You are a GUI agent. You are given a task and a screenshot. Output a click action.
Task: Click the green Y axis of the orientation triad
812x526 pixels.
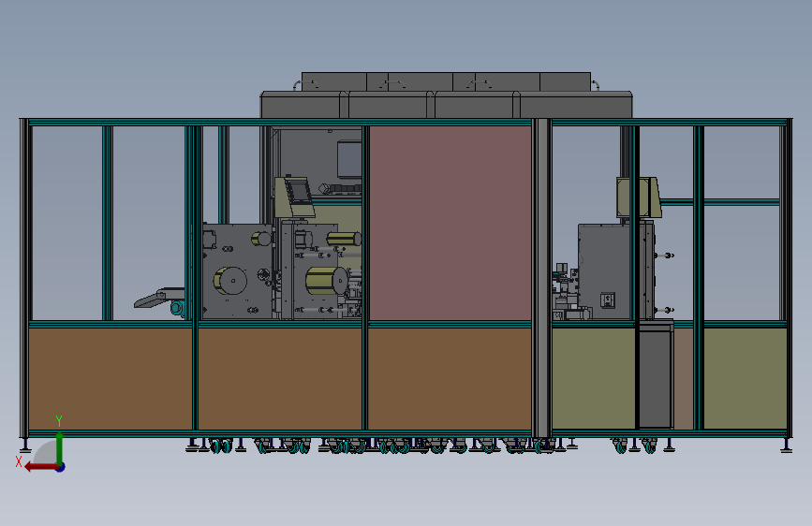pos(60,446)
